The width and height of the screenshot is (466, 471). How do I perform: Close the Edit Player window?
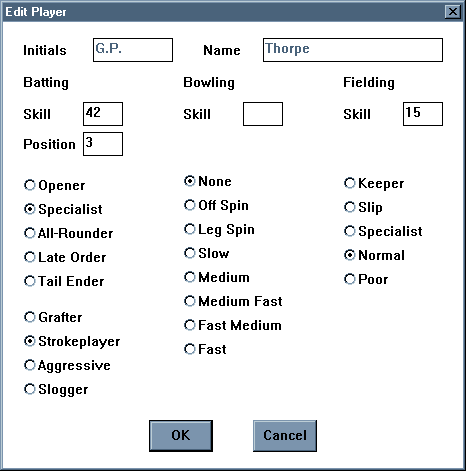click(453, 12)
